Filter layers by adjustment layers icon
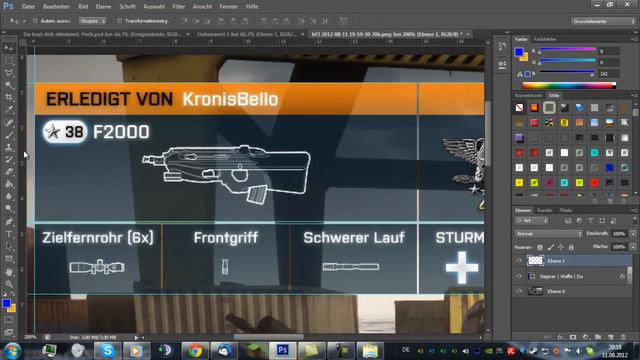 [579, 220]
